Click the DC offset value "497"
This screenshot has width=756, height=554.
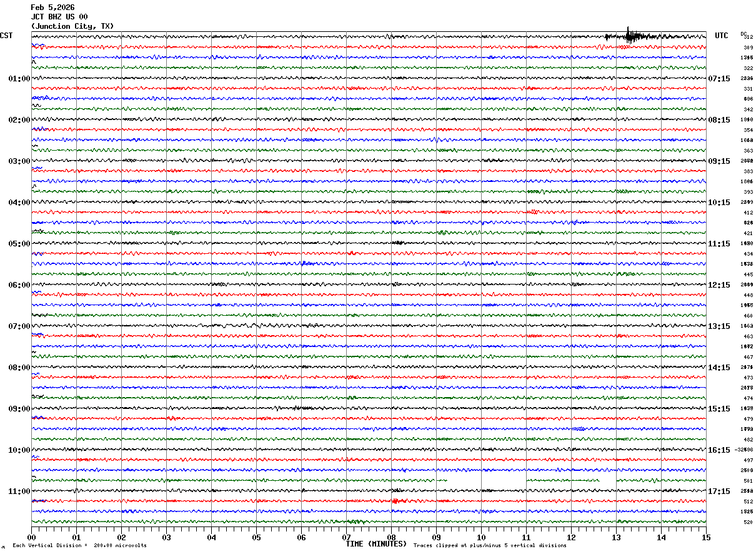(748, 460)
